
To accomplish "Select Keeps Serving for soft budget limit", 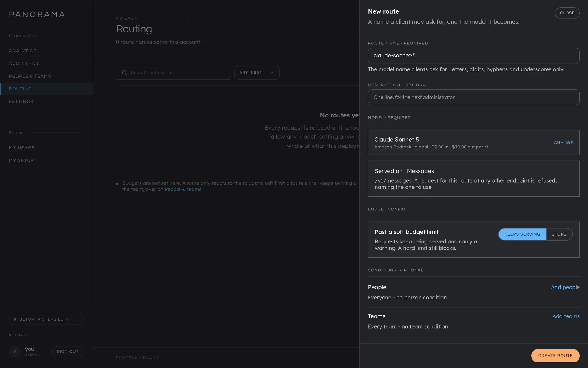I will click(522, 234).
